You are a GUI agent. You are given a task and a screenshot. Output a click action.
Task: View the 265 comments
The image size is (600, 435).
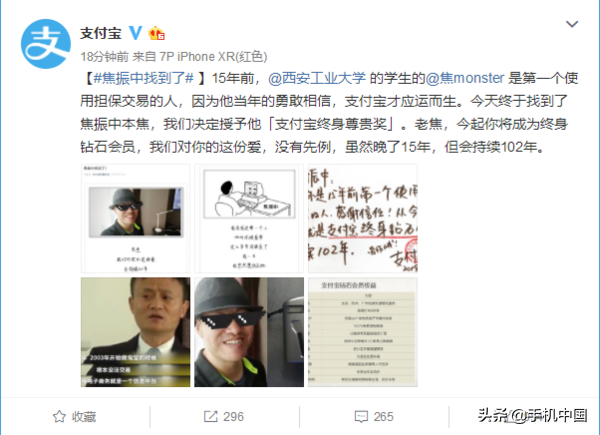click(383, 416)
